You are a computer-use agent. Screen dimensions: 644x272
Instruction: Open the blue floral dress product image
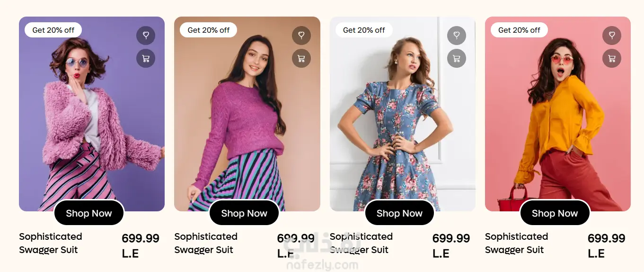(402, 123)
